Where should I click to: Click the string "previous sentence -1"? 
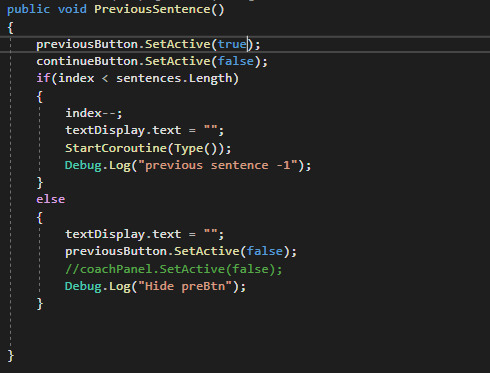click(x=217, y=165)
